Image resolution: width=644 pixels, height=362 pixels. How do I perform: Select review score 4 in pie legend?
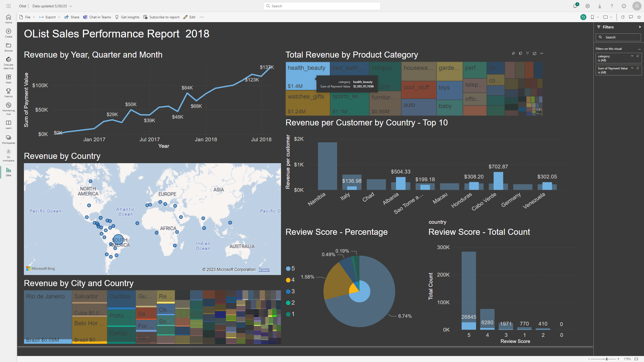pyautogui.click(x=291, y=280)
